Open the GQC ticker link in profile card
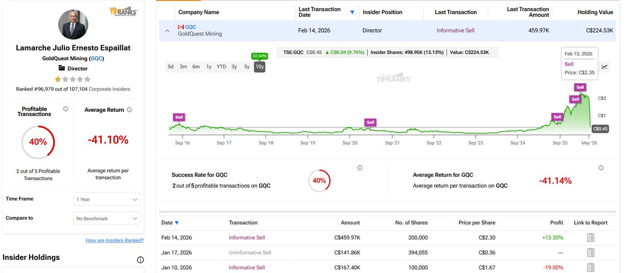Viewport: 644px width, 273px height. click(97, 58)
